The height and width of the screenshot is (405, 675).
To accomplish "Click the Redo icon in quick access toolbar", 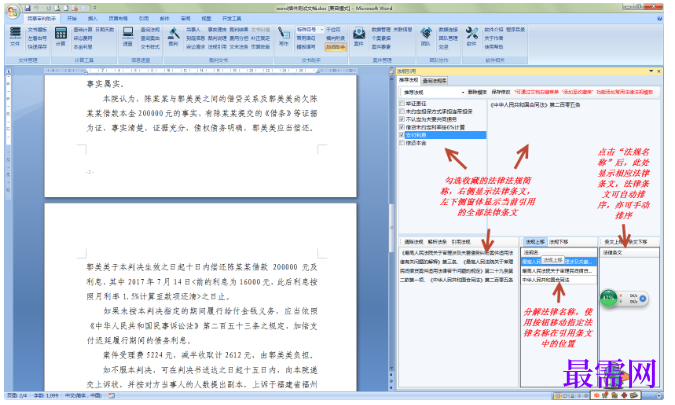I will tap(48, 8).
